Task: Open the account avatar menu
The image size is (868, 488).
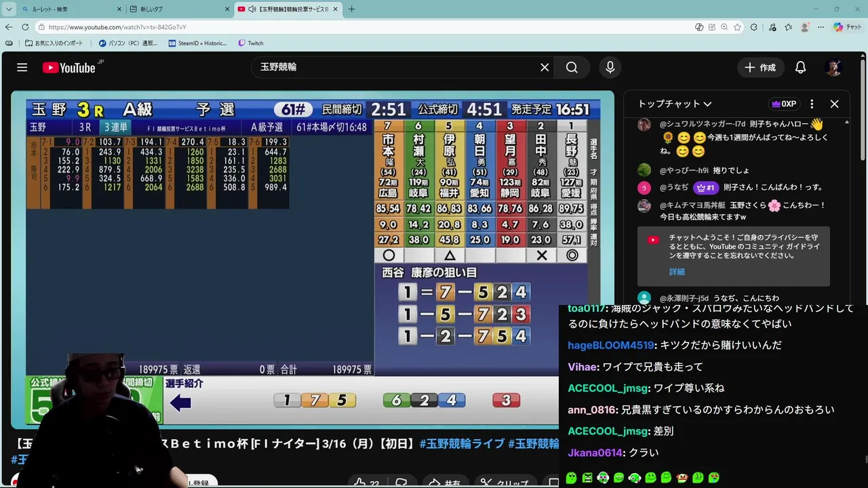Action: (834, 67)
